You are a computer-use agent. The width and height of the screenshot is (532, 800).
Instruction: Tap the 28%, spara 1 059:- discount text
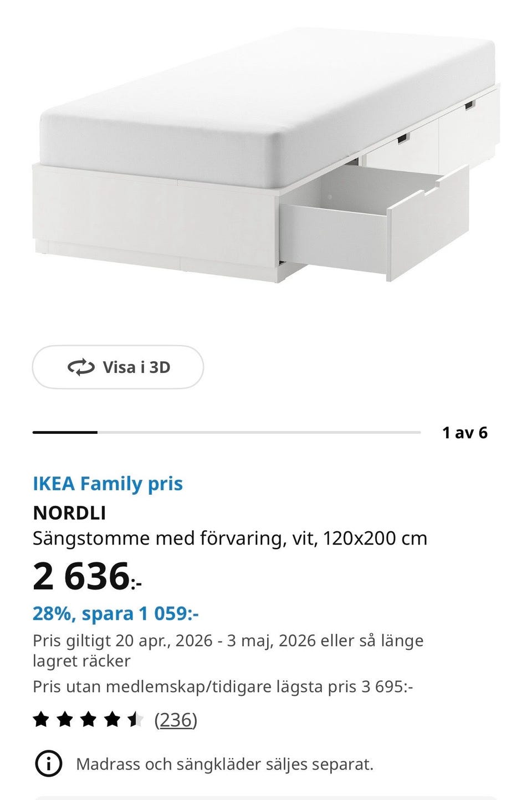116,614
